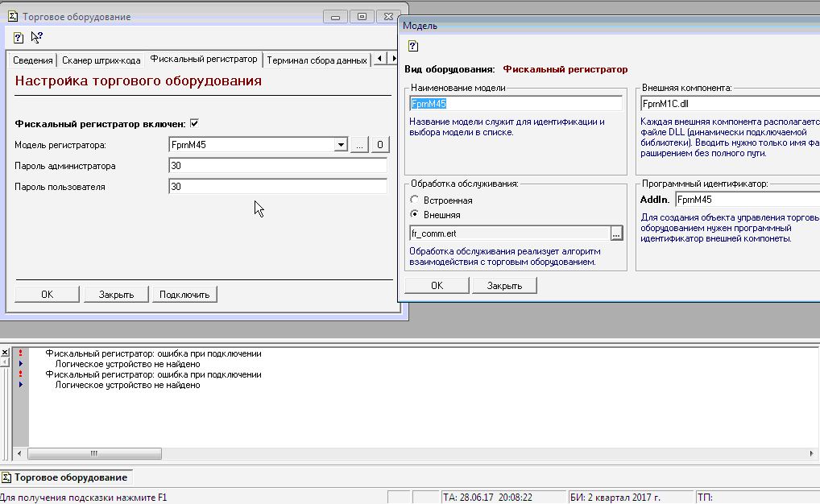The image size is (820, 504).
Task: Click the context help pointer icon
Action: pos(37,37)
